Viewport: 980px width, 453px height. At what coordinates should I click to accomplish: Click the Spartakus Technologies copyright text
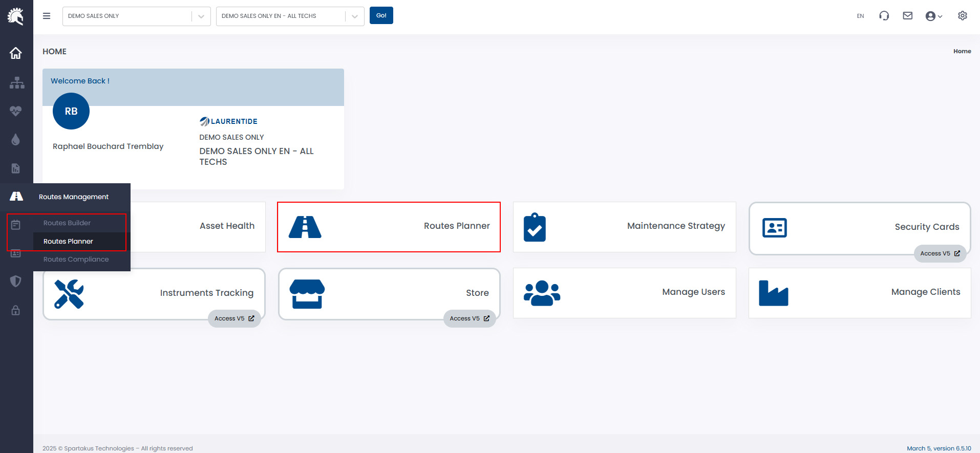[118, 448]
